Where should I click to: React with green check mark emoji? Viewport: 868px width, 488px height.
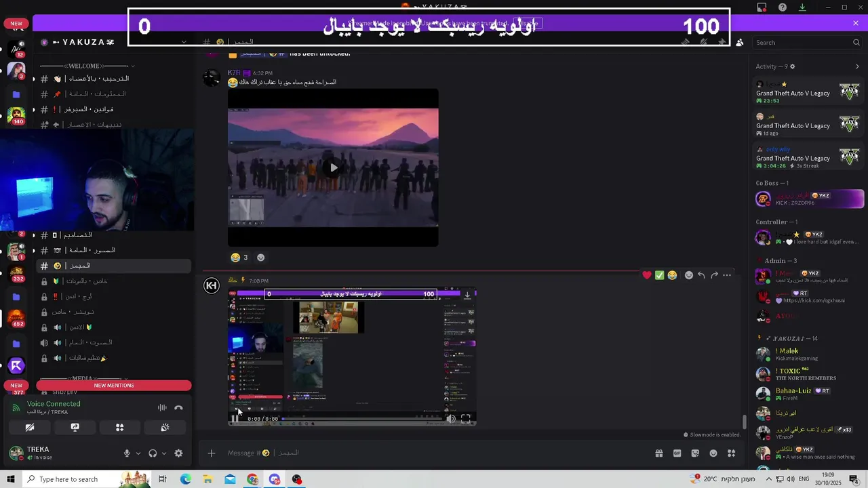[x=659, y=275]
